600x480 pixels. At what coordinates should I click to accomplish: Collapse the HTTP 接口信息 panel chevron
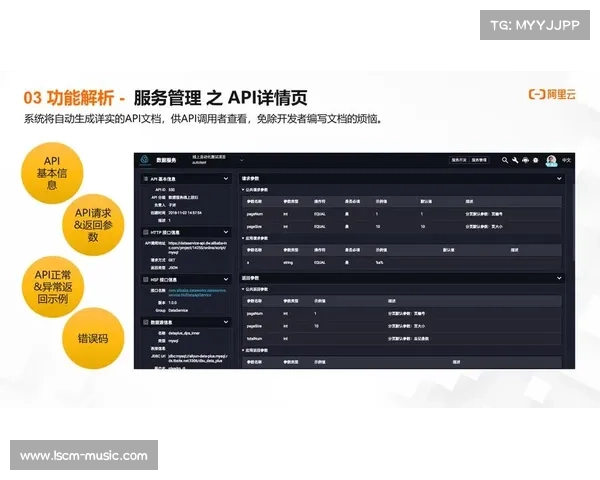click(226, 232)
